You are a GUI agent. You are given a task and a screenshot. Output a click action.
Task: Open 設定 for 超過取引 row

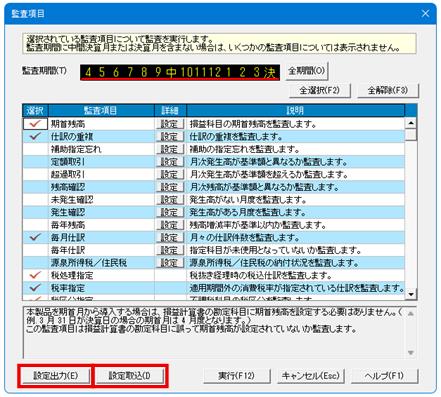170,175
